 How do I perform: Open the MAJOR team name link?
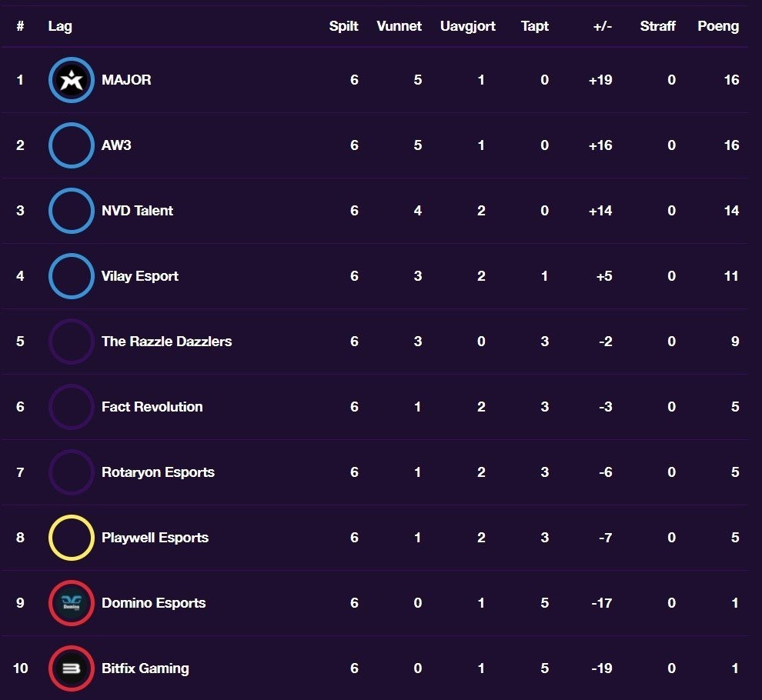click(x=126, y=80)
